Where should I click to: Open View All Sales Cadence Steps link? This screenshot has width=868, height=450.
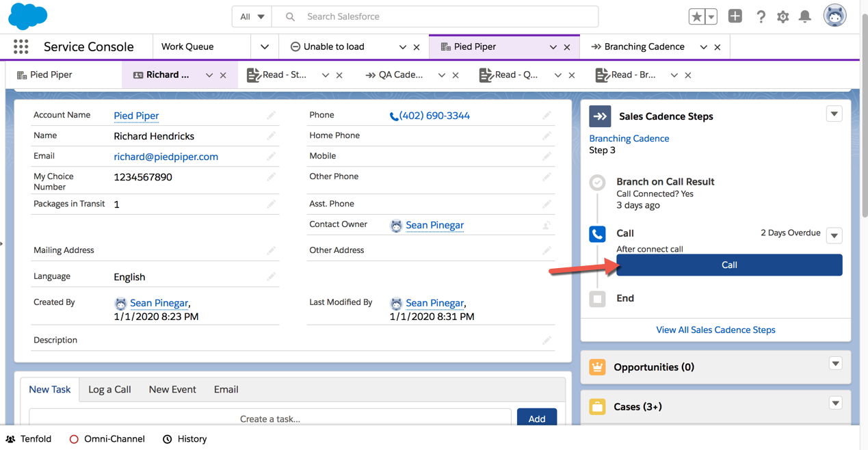715,330
